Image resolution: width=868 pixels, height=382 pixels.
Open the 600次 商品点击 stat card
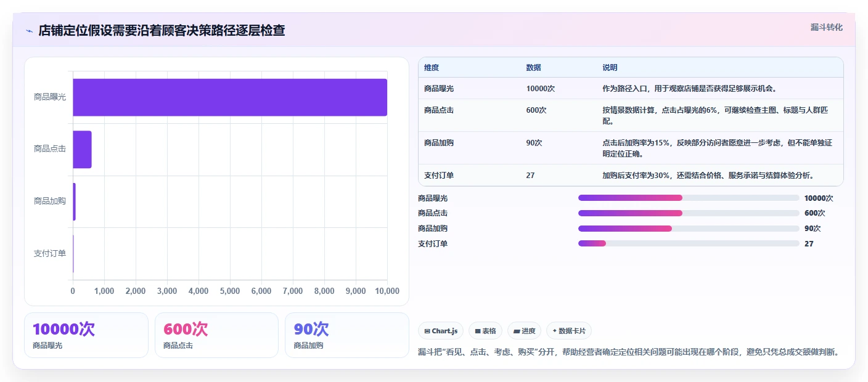pyautogui.click(x=216, y=335)
